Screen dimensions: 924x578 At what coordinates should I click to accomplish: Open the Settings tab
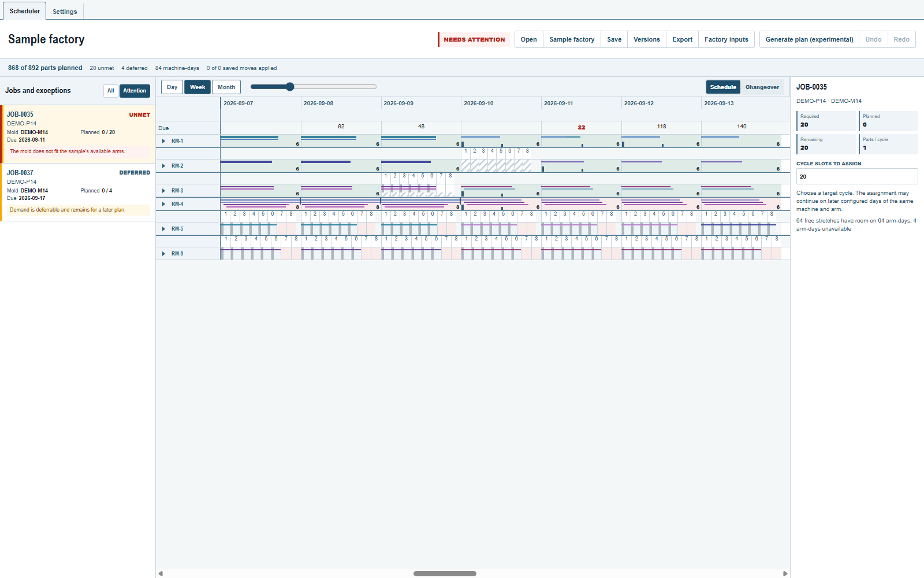[x=65, y=12]
